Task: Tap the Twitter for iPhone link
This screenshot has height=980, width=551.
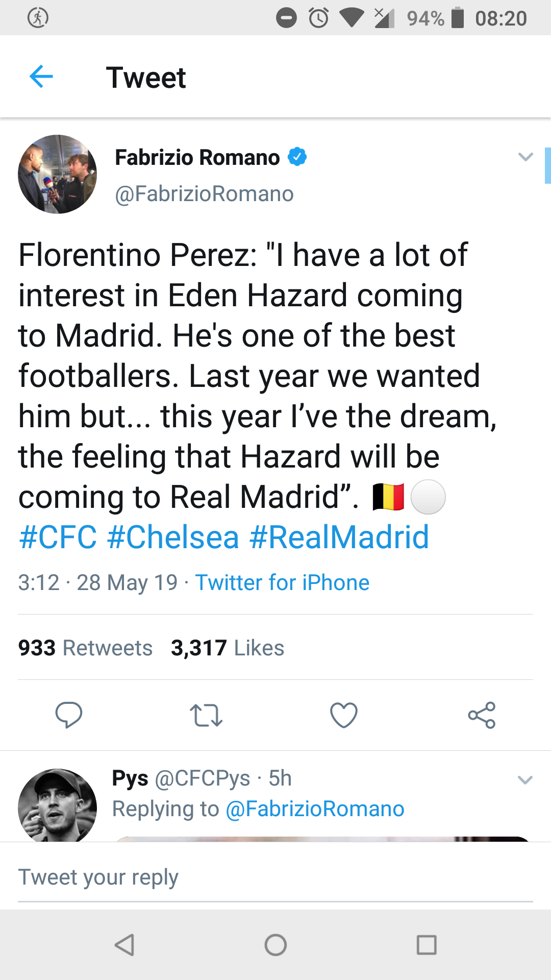Action: [282, 582]
